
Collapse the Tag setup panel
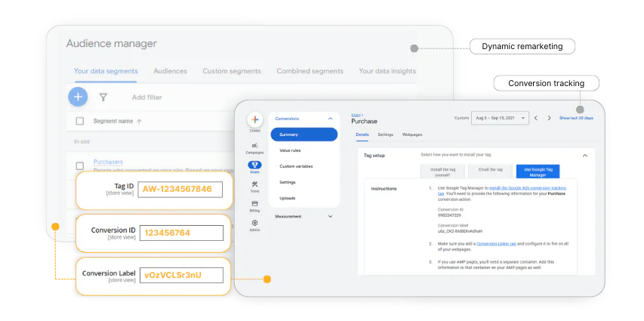pyautogui.click(x=585, y=156)
